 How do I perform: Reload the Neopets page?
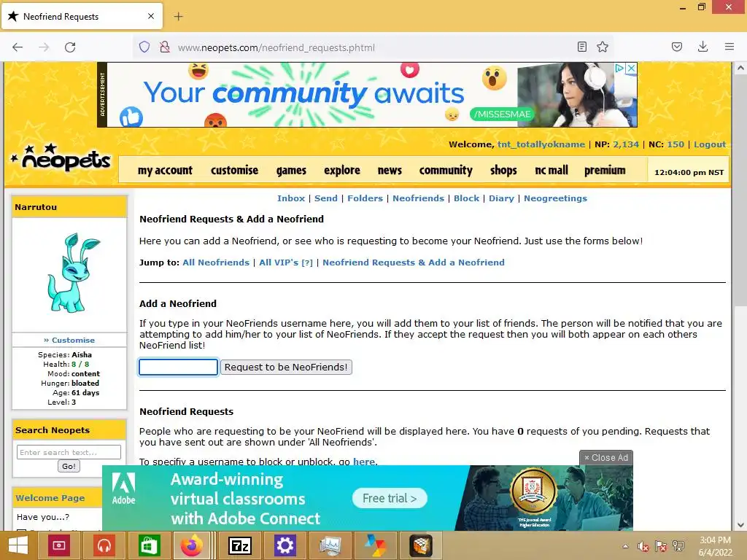click(70, 47)
